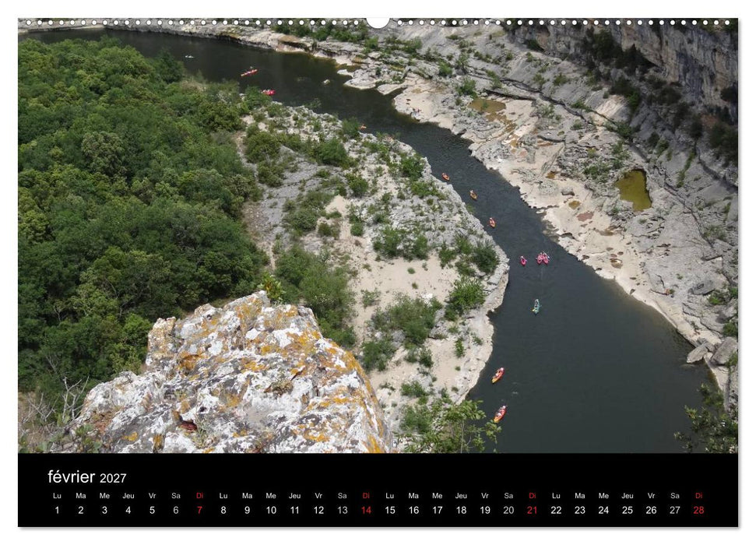Image resolution: width=756 pixels, height=545 pixels.
Task: Select date 18 in the calendar strip
Action: [x=462, y=510]
